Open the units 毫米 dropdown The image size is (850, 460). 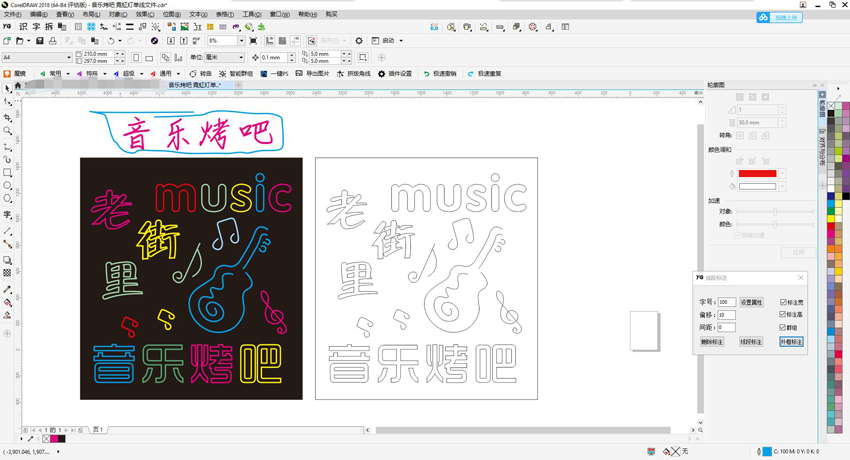[241, 57]
